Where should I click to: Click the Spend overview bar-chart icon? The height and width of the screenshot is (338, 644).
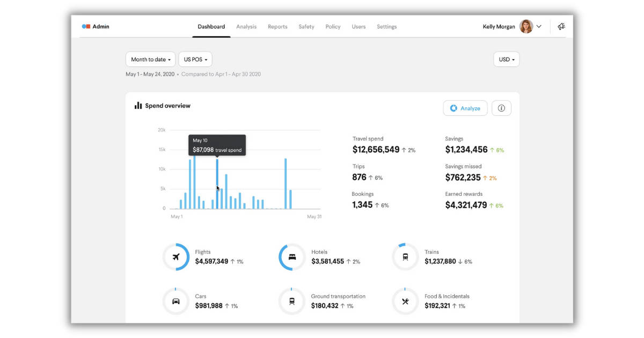[137, 105]
